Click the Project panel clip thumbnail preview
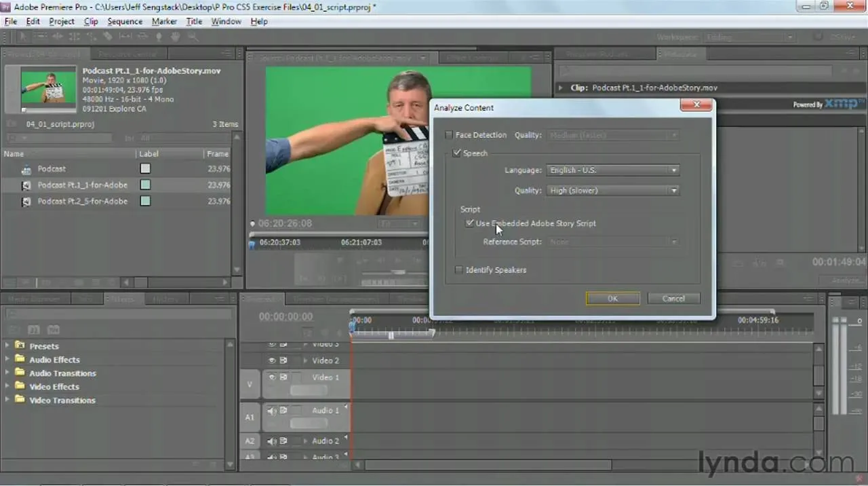The height and width of the screenshot is (486, 868). point(48,89)
